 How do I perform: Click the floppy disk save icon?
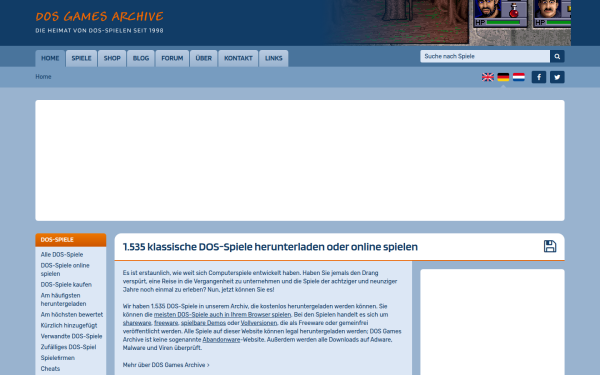(x=550, y=246)
